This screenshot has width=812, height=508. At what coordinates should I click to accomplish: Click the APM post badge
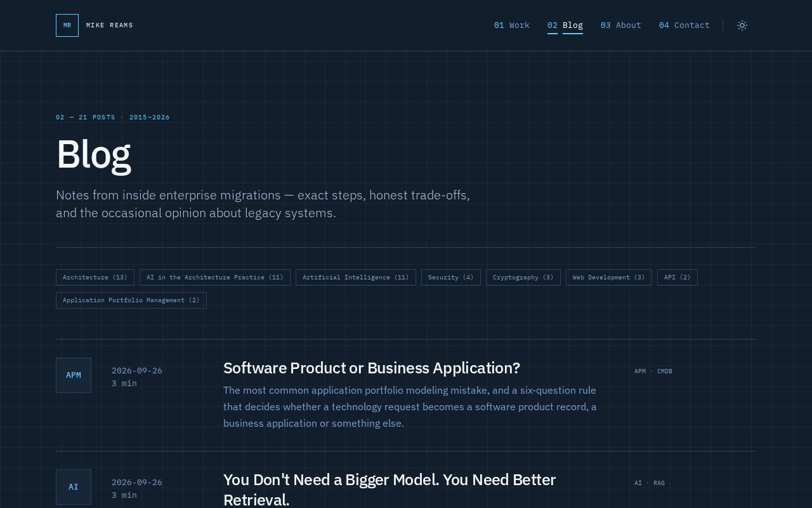click(x=74, y=375)
